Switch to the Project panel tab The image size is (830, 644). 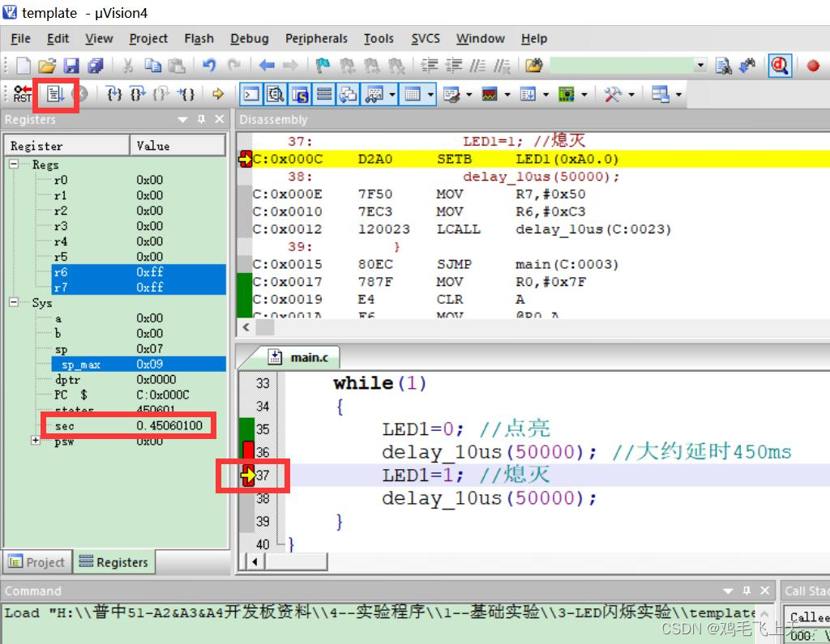[x=37, y=562]
